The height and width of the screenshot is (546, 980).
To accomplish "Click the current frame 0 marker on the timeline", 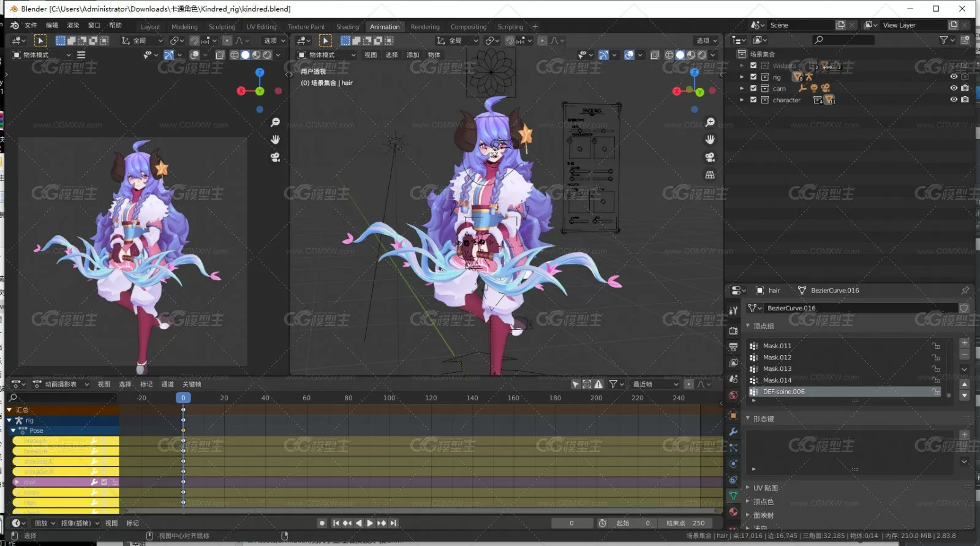I will pos(183,398).
